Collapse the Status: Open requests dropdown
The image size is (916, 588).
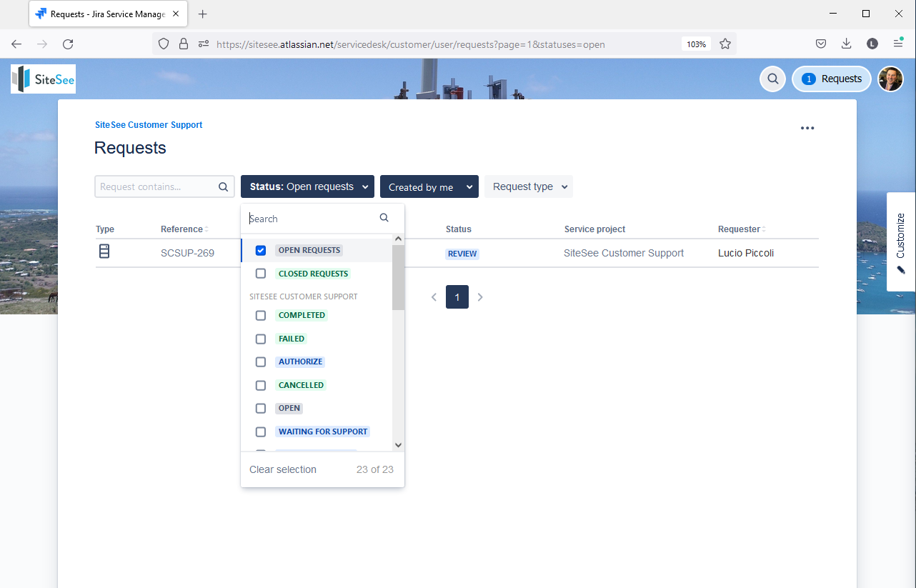pyautogui.click(x=307, y=186)
